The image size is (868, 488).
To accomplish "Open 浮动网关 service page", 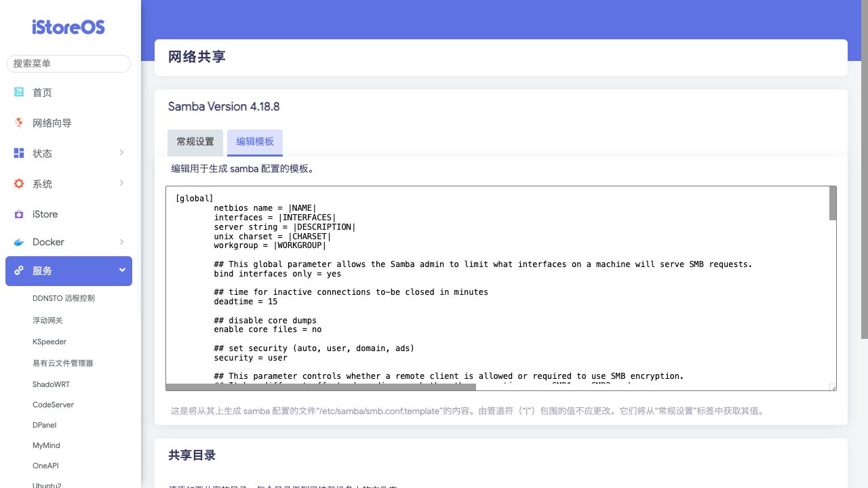I will [x=47, y=320].
